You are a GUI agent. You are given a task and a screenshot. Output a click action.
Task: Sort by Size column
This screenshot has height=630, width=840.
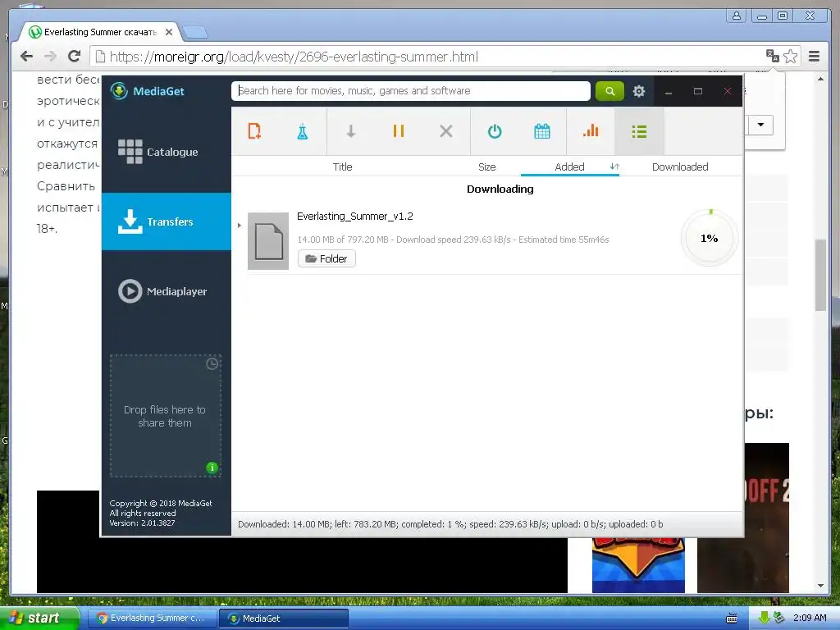487,167
